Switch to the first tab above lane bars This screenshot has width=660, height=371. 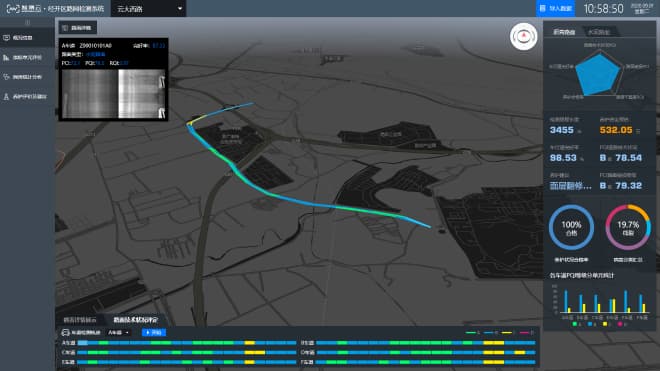click(80, 320)
